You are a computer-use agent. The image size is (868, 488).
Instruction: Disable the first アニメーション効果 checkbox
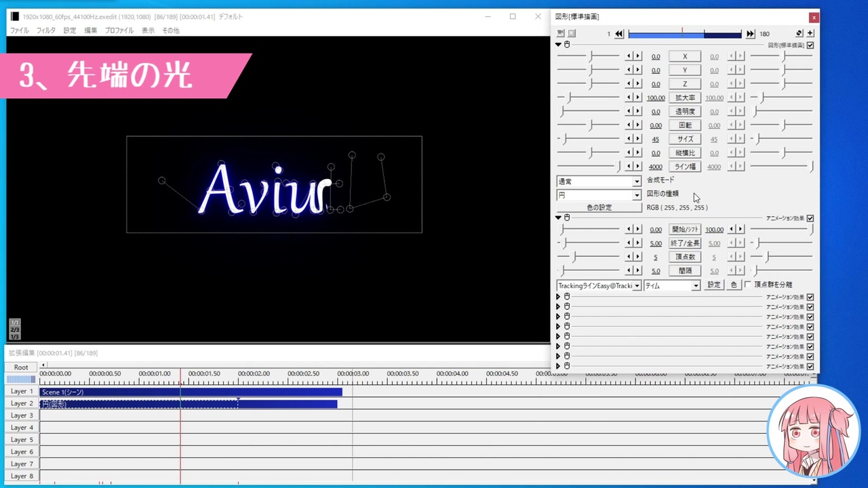point(810,218)
